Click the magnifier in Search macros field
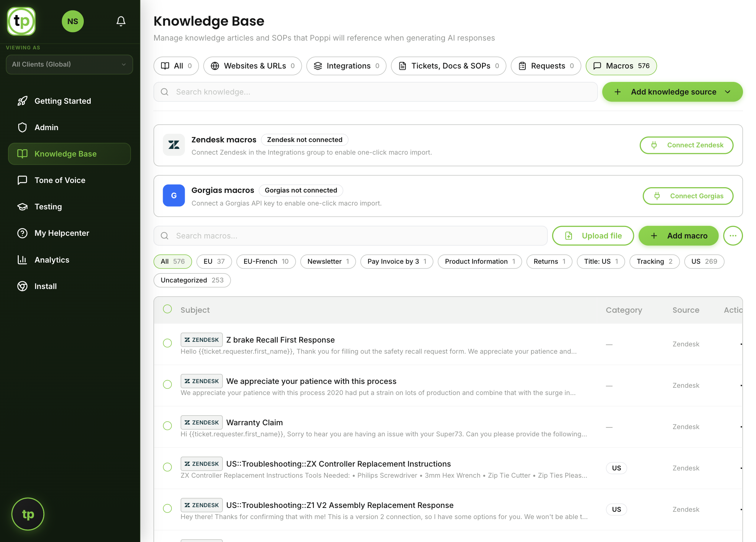The height and width of the screenshot is (542, 756). (x=165, y=236)
